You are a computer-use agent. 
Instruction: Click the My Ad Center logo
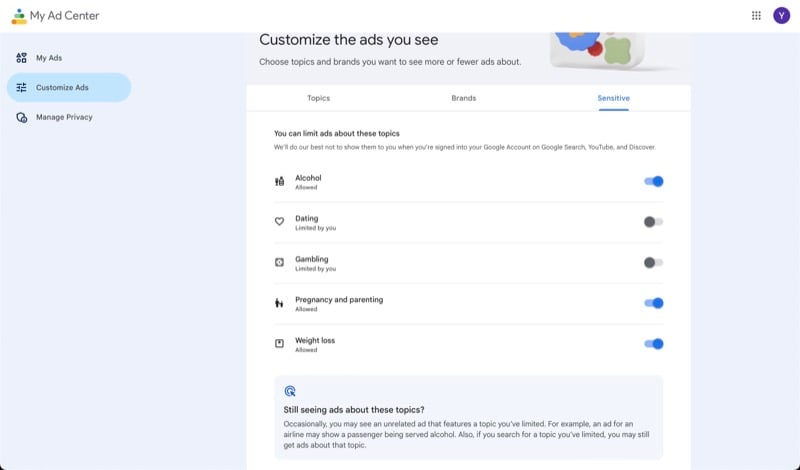tap(19, 16)
